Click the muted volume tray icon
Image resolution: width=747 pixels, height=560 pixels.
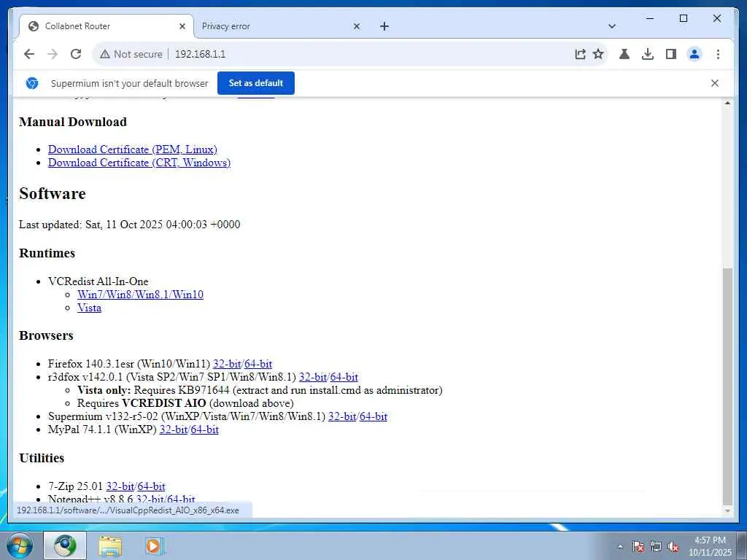point(673,547)
